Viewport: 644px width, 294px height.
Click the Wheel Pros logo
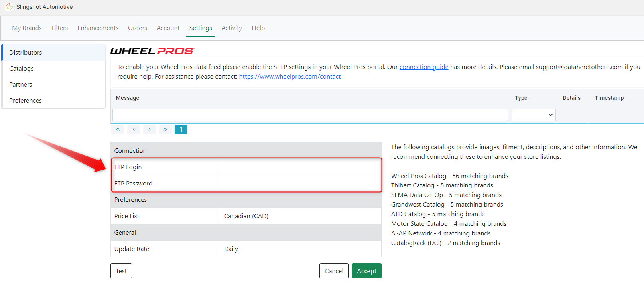152,51
